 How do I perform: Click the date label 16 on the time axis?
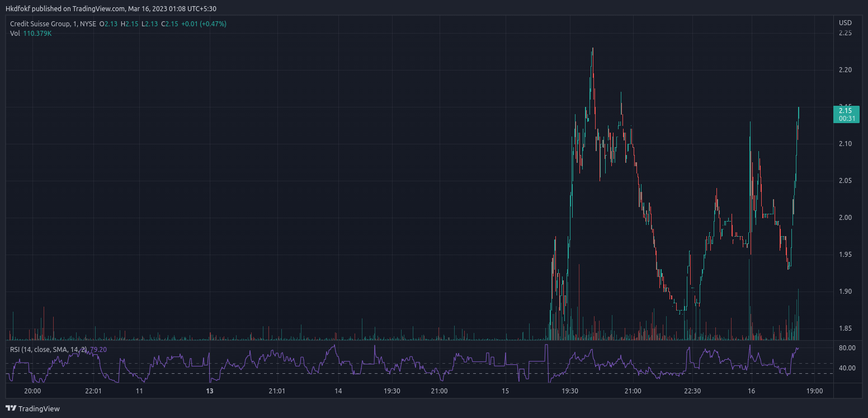(751, 391)
